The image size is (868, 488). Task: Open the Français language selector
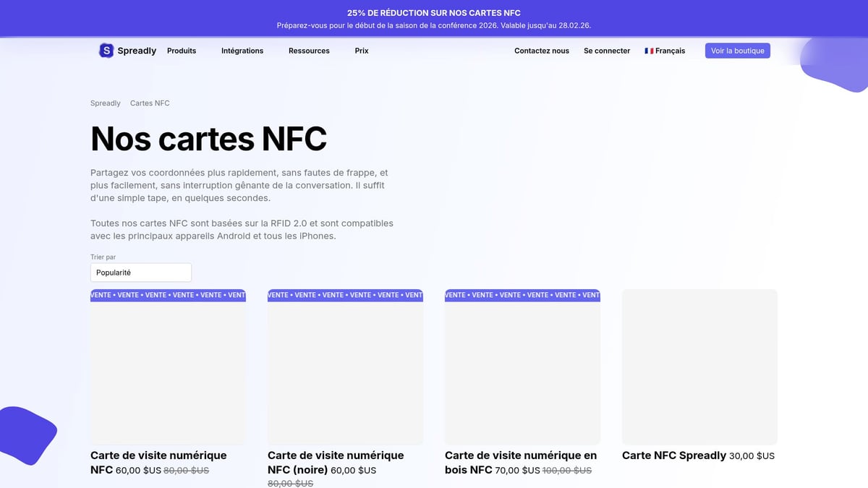coord(665,51)
